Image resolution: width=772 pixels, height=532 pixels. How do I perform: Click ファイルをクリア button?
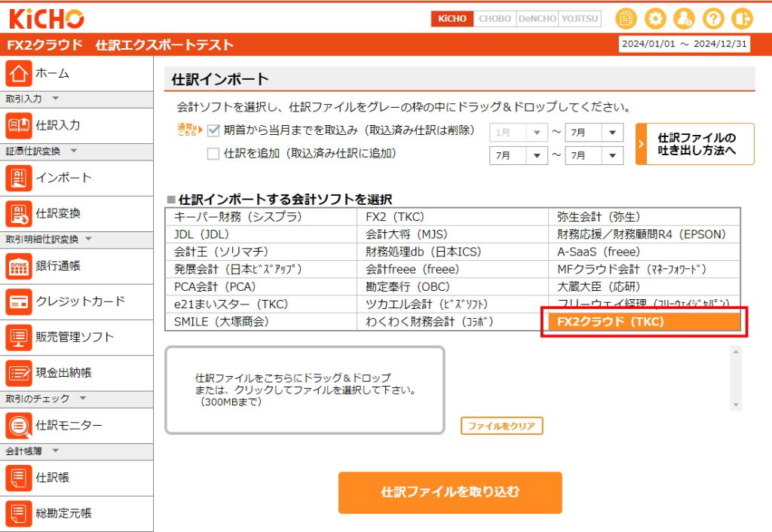pyautogui.click(x=501, y=427)
